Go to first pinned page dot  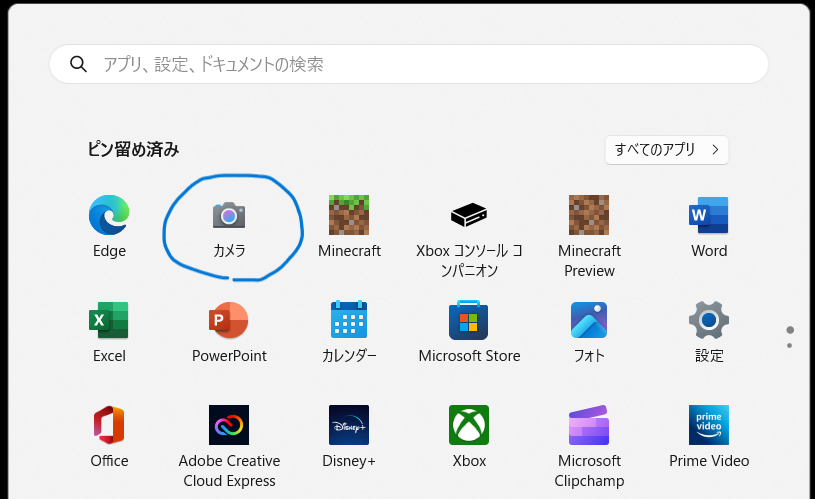coord(790,330)
